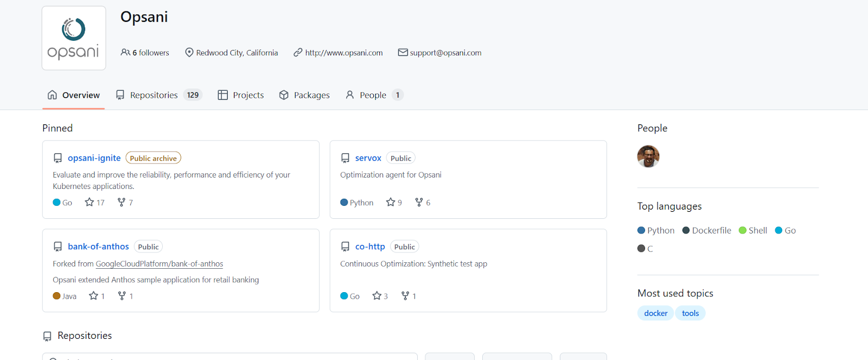The image size is (868, 360).
Task: Open the http://www.opsani.com link
Action: [x=344, y=53]
